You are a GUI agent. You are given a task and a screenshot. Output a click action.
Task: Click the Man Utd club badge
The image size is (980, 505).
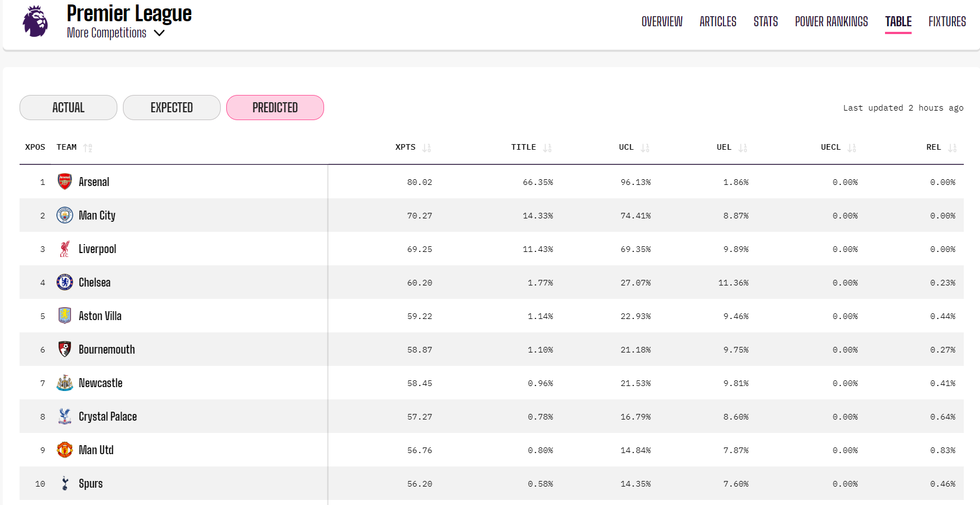pos(65,450)
